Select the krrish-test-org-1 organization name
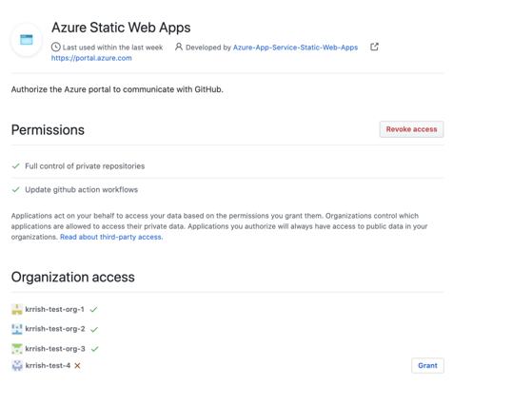532x405 pixels. 54,309
